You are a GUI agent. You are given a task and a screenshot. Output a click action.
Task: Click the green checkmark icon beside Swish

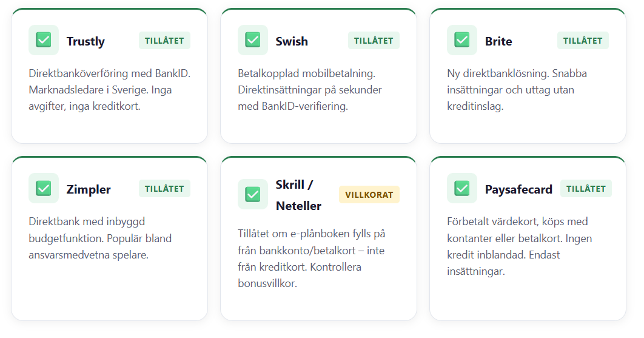[253, 40]
